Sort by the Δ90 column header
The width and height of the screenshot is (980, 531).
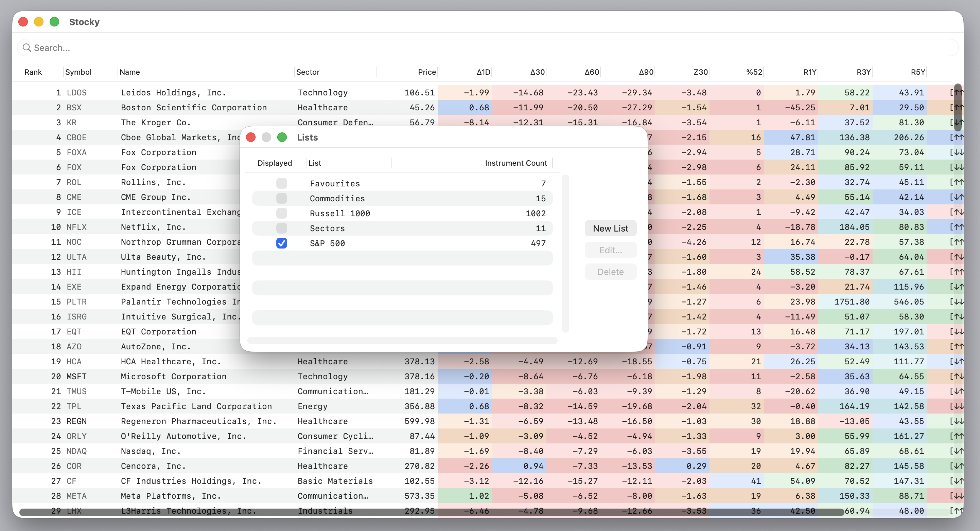tap(646, 72)
